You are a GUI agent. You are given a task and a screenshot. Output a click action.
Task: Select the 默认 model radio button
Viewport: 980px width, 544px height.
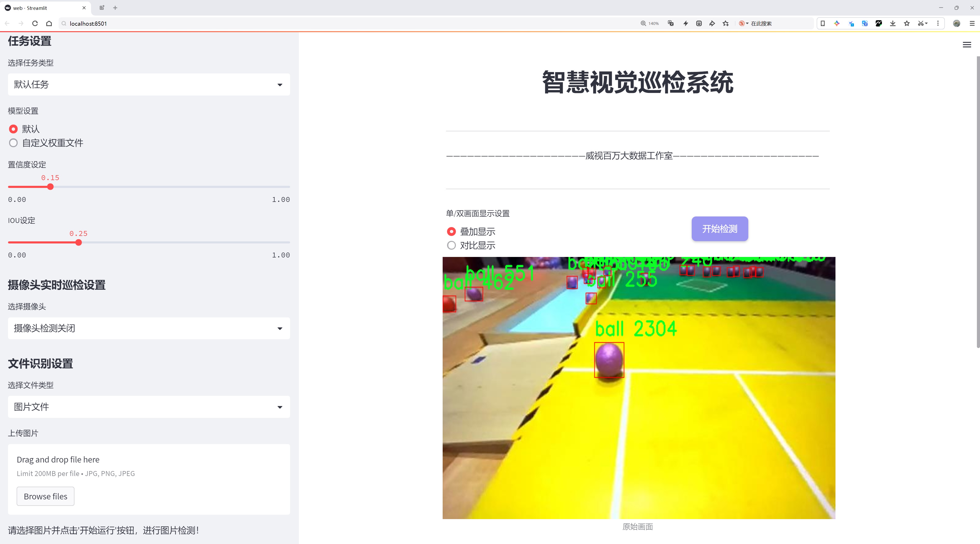click(13, 129)
